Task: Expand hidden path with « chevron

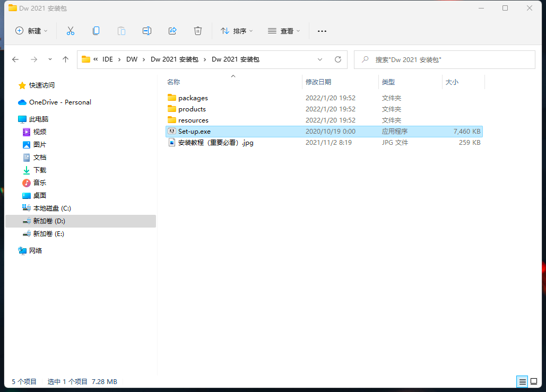Action: pyautogui.click(x=96, y=59)
